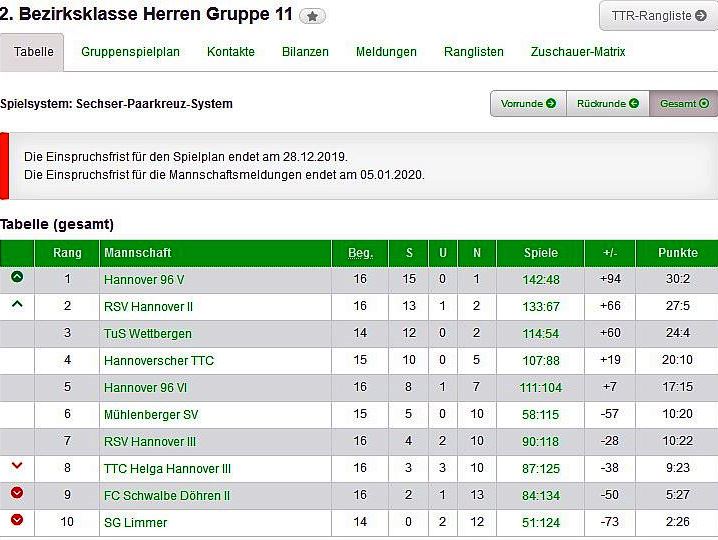Click the green promotion arrow icon for Hannover 96 V
The image size is (718, 540).
point(17,278)
